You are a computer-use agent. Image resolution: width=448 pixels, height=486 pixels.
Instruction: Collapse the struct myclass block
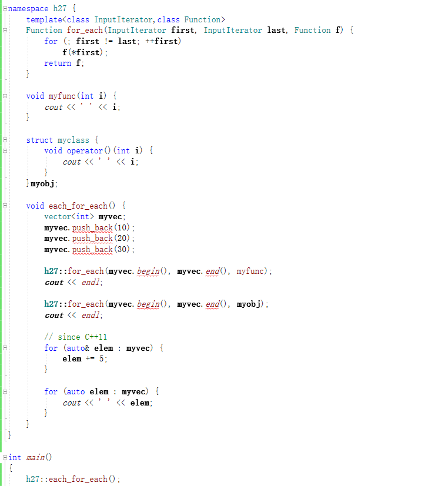(x=5, y=140)
